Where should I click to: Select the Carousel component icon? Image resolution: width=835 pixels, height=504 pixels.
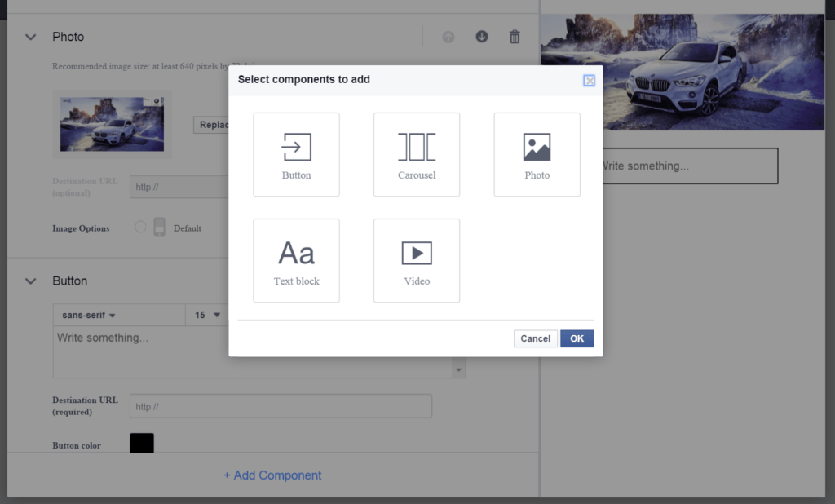[x=416, y=154]
